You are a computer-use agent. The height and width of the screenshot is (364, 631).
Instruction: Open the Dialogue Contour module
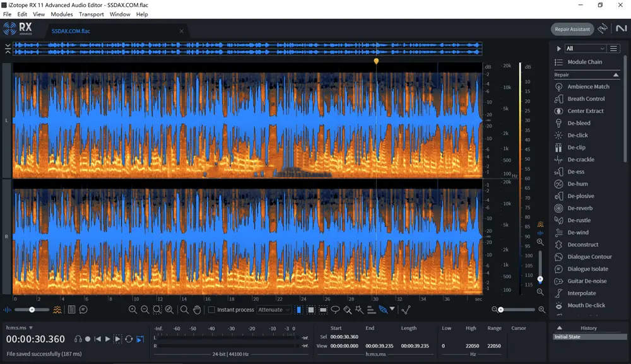pos(583,257)
